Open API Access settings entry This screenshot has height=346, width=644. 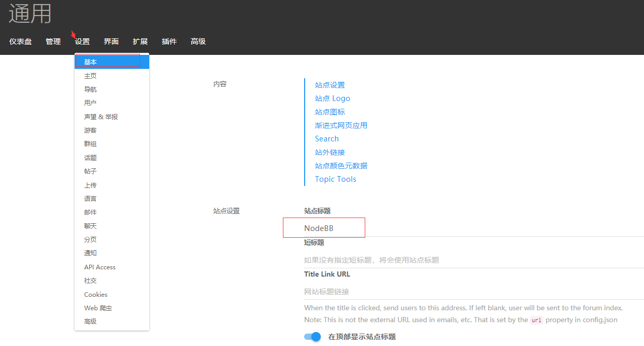(112, 267)
